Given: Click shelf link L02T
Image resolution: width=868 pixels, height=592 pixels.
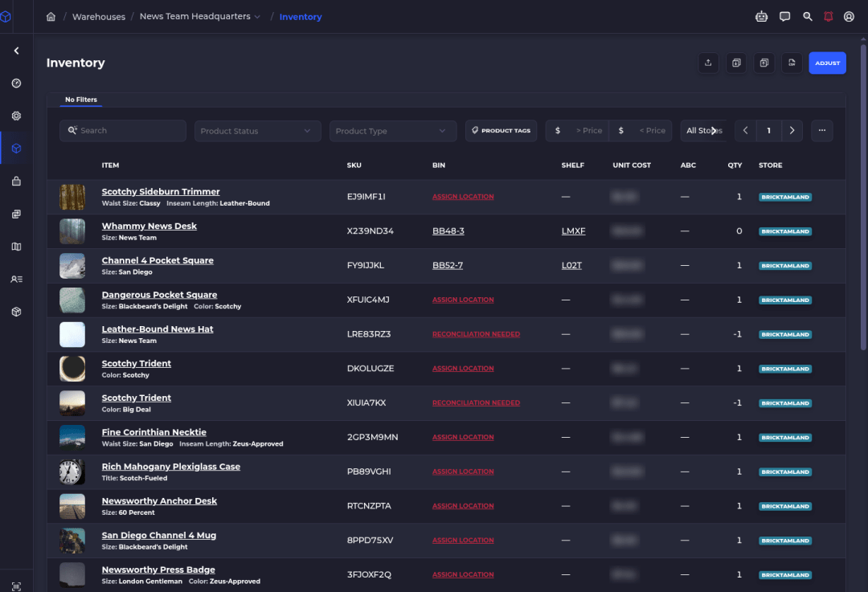Looking at the screenshot, I should click(571, 265).
